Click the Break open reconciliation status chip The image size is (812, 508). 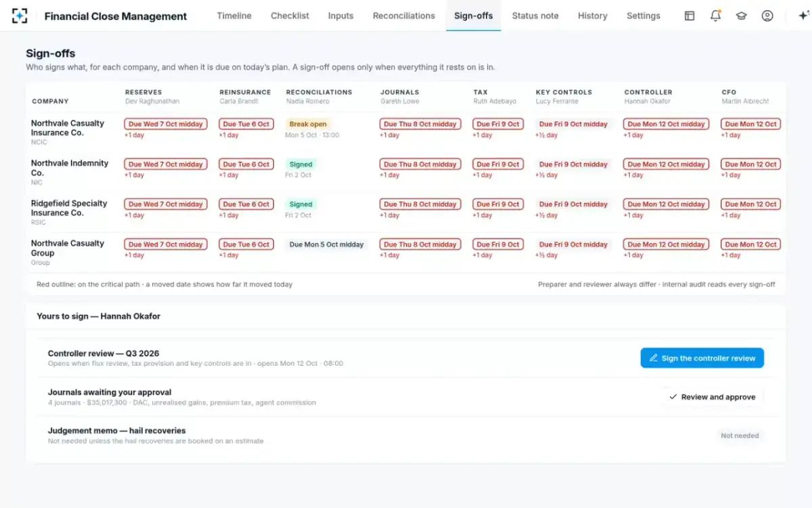[308, 124]
